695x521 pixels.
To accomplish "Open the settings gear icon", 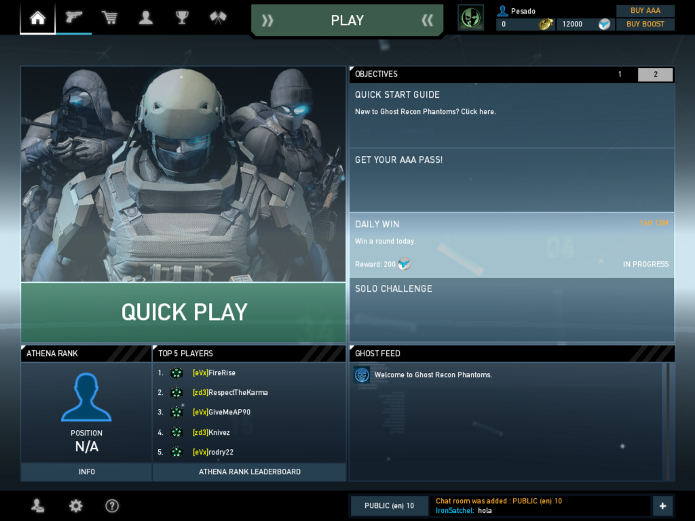I will click(76, 505).
